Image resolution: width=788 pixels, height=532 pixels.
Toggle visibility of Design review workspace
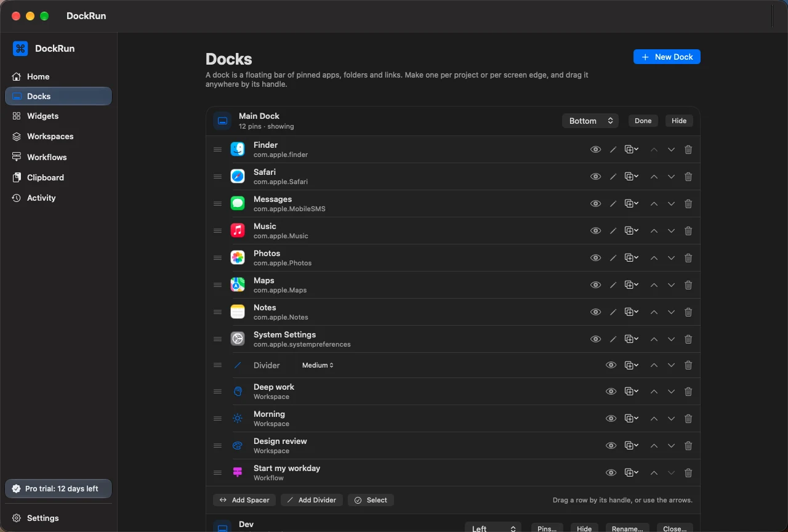(611, 446)
